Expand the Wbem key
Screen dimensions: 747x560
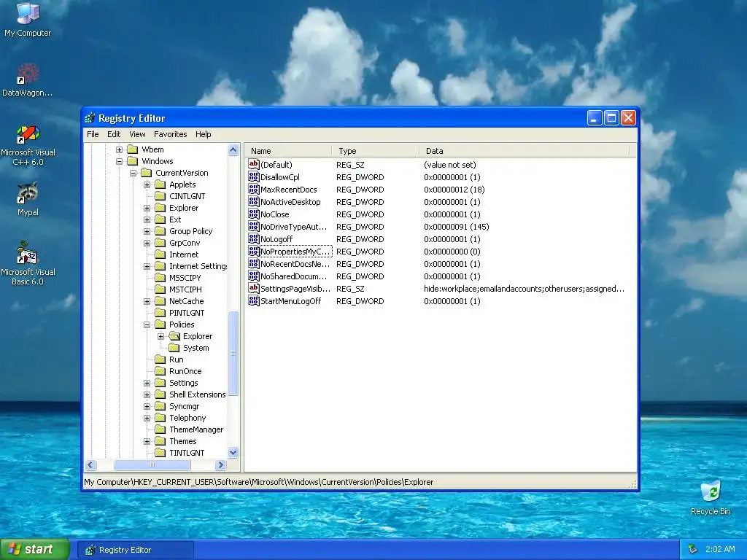click(x=119, y=149)
